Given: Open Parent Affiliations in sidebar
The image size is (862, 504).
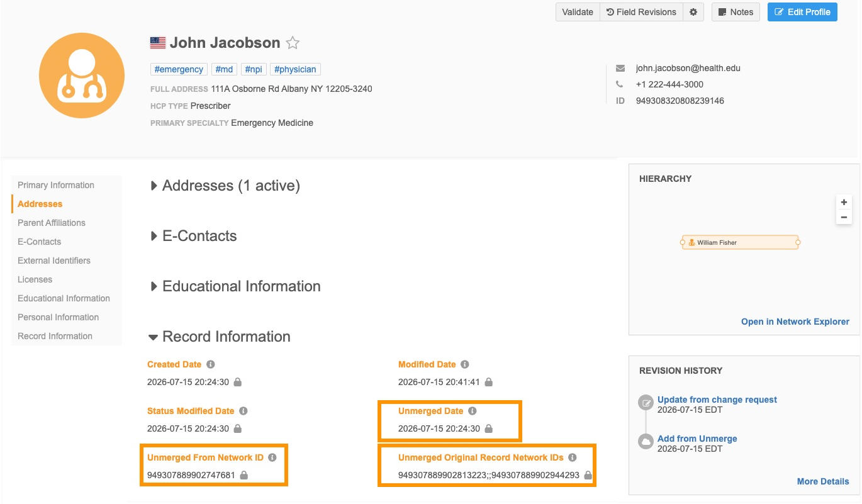Looking at the screenshot, I should (x=52, y=223).
